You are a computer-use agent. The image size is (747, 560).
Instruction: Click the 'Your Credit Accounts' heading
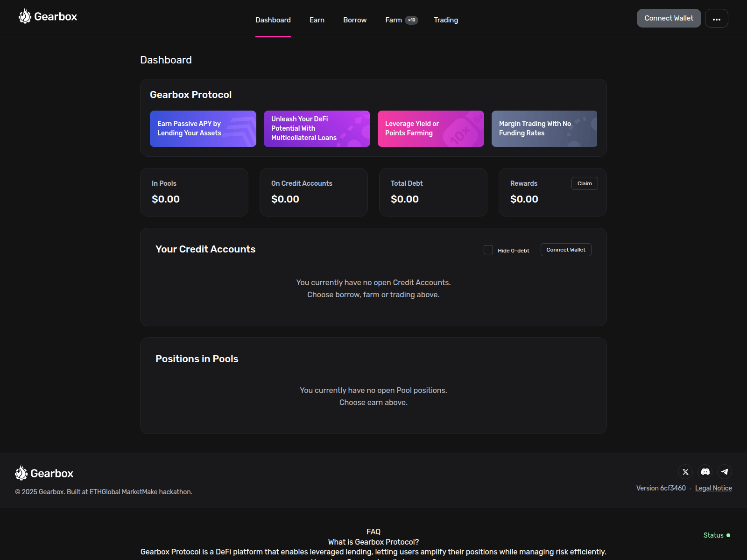(205, 249)
